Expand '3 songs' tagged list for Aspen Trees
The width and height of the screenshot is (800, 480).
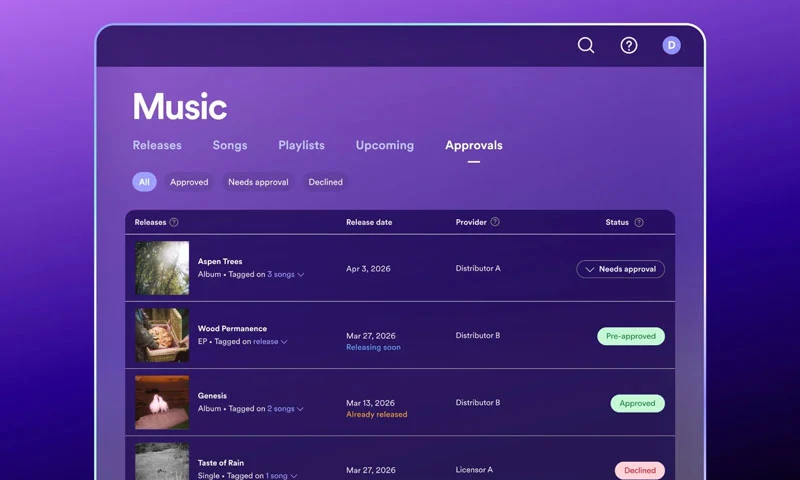(x=285, y=274)
